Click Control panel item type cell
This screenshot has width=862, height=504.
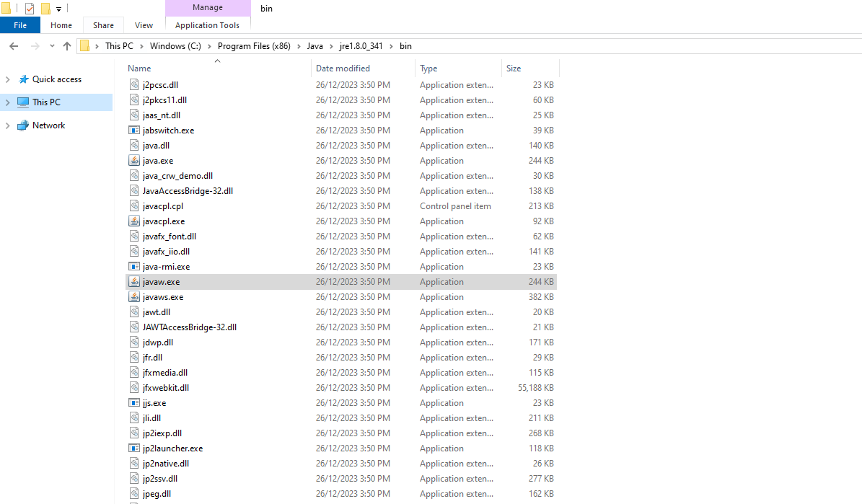pyautogui.click(x=455, y=206)
